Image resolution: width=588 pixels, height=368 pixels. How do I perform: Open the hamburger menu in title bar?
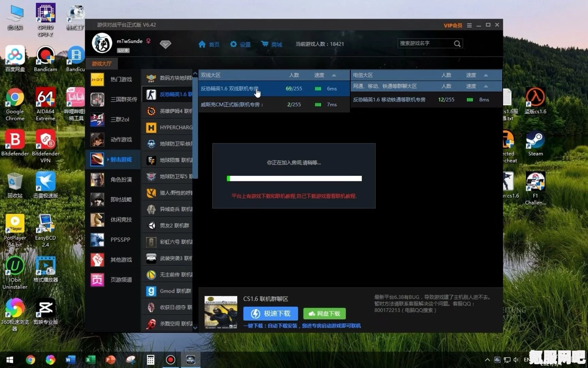coord(469,25)
